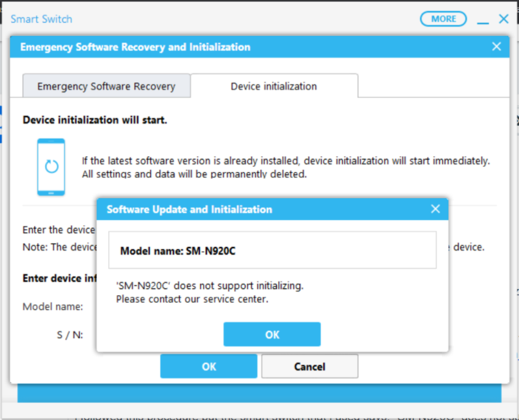
Task: Click the Smart Switch window title
Action: click(x=42, y=19)
